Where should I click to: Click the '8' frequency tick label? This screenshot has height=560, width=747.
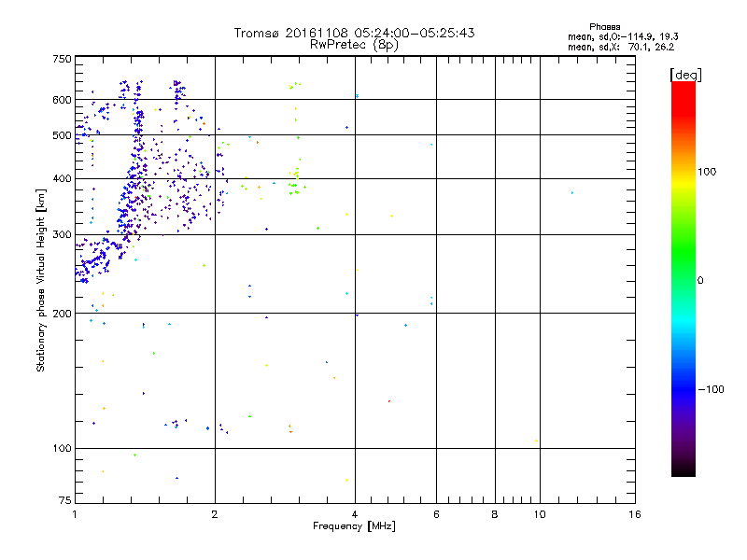pos(495,514)
